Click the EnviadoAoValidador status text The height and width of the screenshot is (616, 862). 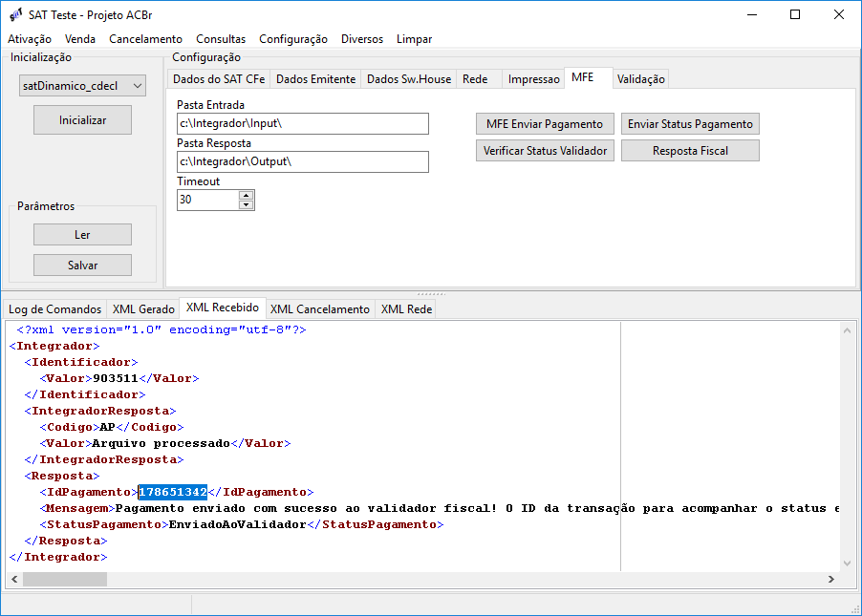[238, 524]
